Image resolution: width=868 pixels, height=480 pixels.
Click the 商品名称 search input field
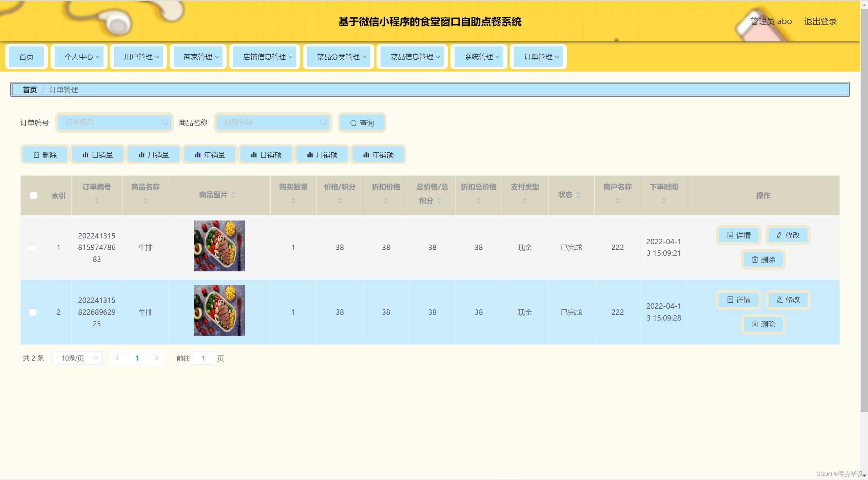tap(270, 122)
